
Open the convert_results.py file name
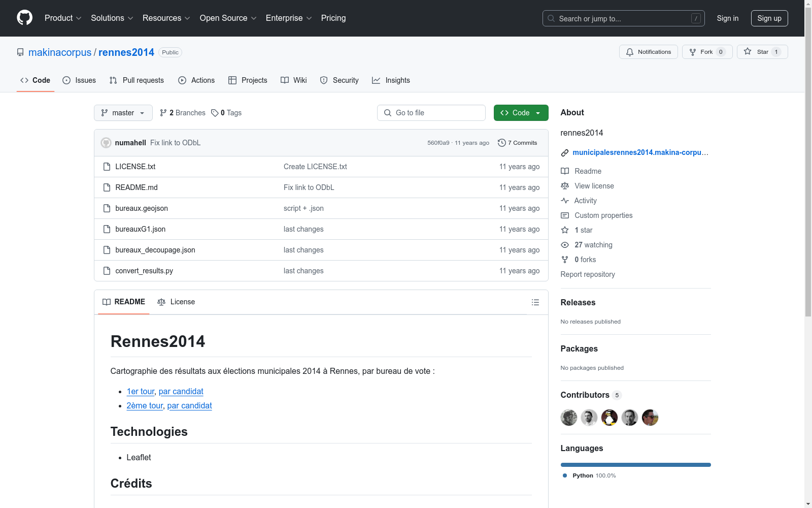pos(144,271)
